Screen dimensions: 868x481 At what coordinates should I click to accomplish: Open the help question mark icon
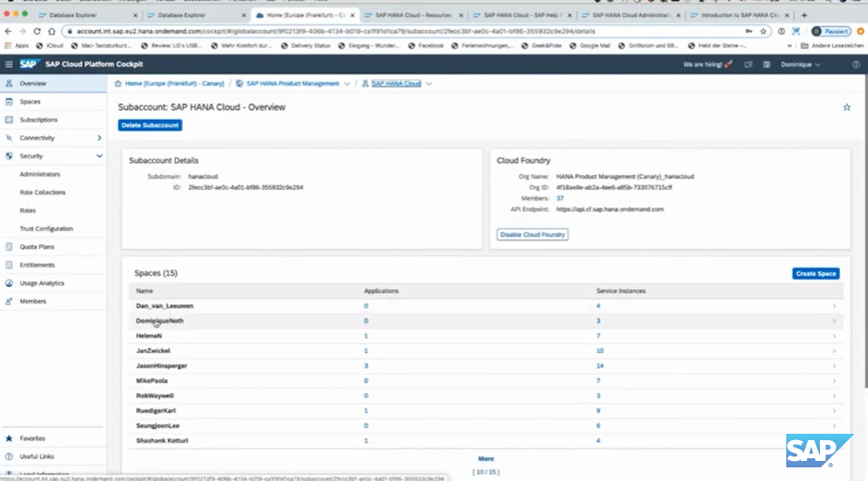click(856, 64)
